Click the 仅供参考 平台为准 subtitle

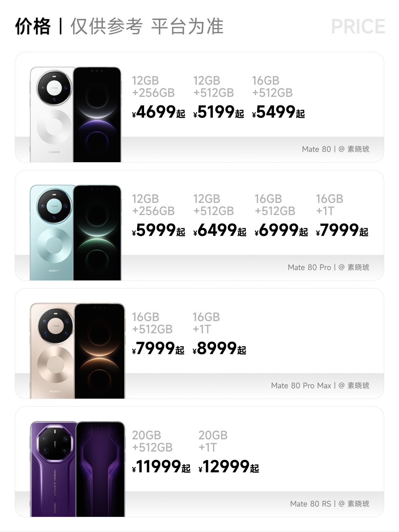(147, 27)
